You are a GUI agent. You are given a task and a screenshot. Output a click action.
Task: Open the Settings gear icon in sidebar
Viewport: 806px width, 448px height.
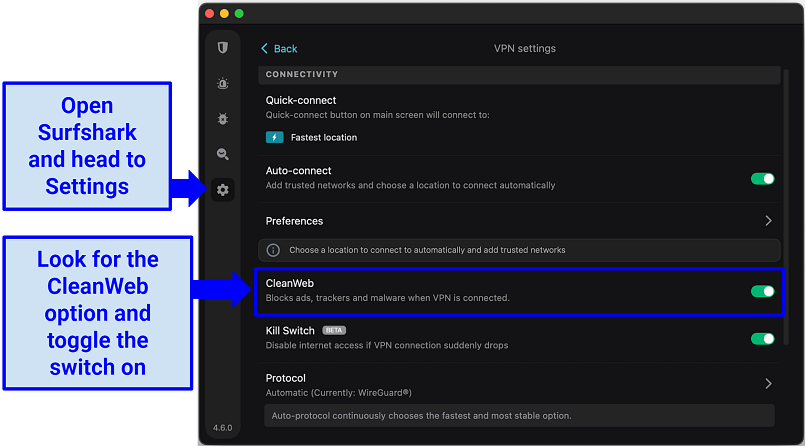[x=223, y=190]
